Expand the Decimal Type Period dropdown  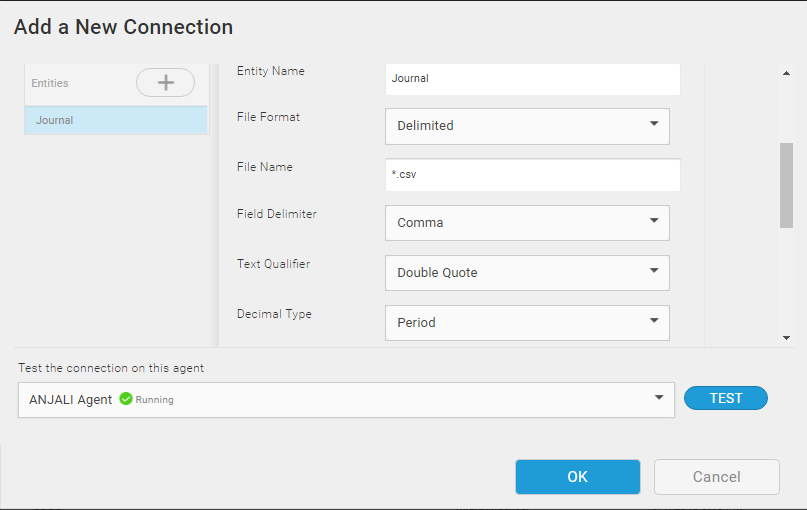pyautogui.click(x=527, y=323)
